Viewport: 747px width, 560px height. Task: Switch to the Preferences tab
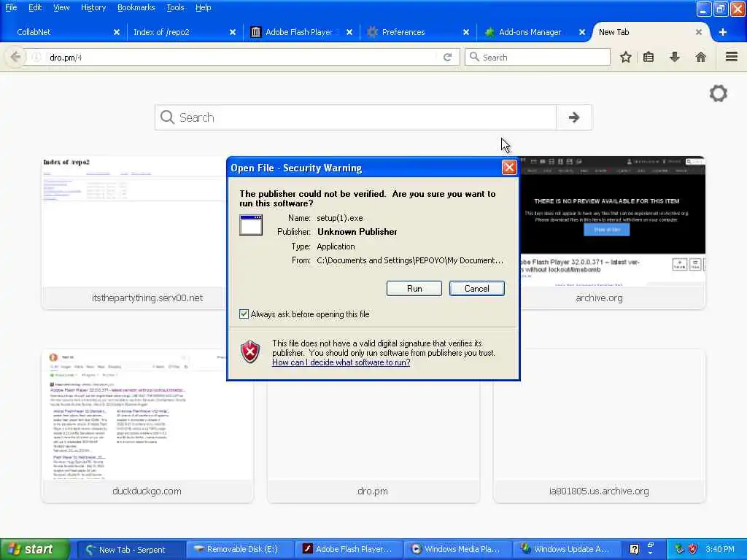[x=414, y=32]
